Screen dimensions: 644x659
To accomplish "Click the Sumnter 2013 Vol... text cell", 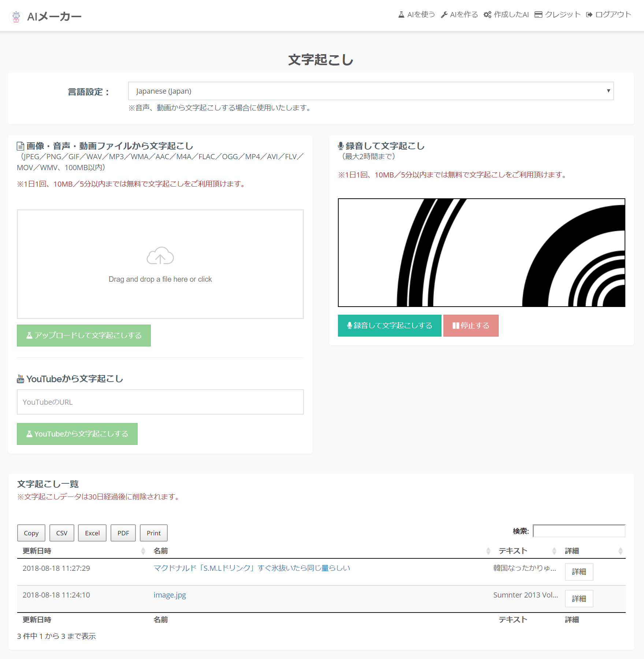I will 526,595.
